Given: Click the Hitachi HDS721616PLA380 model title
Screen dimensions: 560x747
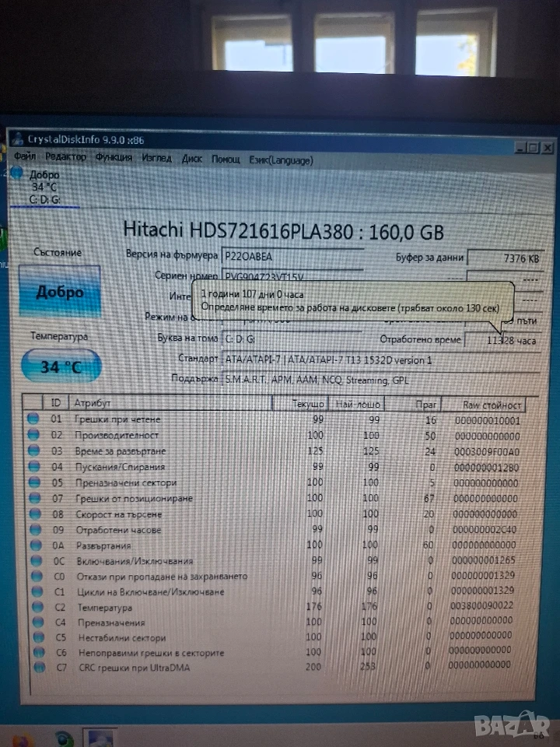Looking at the screenshot, I should click(x=283, y=231).
